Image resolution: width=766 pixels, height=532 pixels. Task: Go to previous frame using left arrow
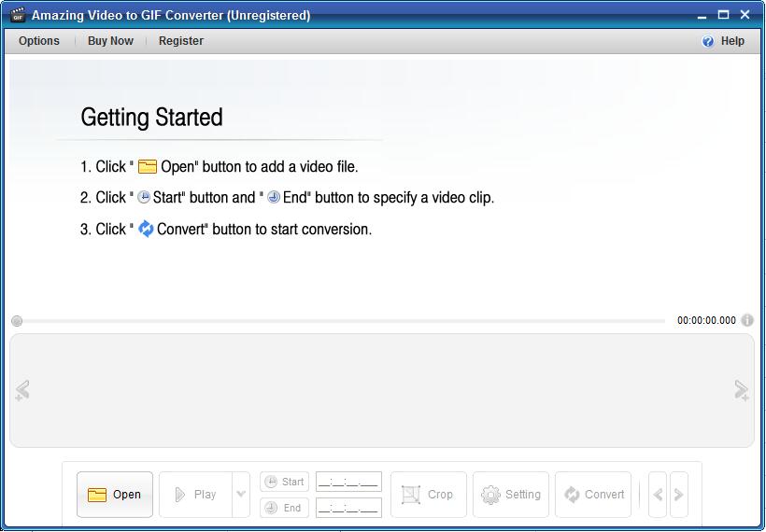click(658, 495)
